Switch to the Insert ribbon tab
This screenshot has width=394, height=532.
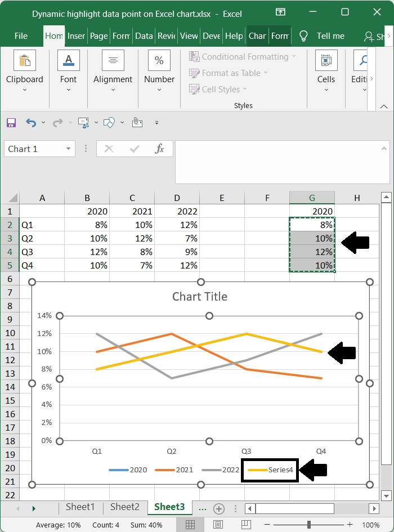[76, 36]
